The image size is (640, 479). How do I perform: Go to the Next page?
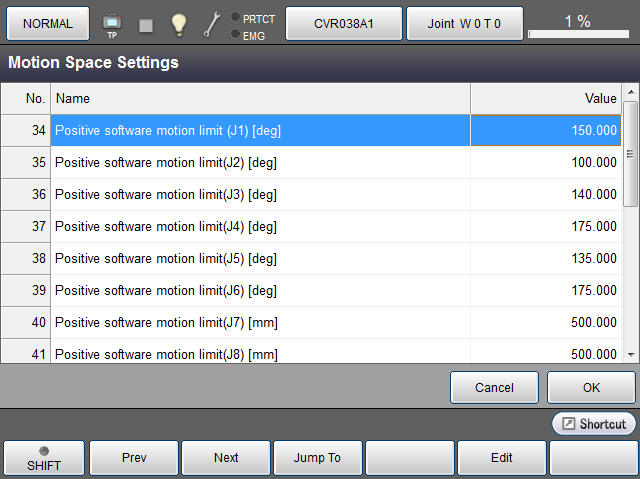tap(226, 458)
